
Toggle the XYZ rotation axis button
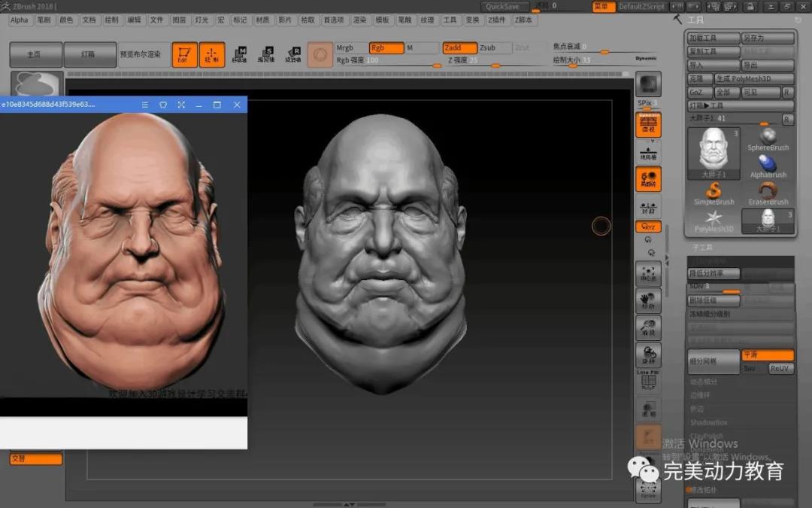[647, 227]
